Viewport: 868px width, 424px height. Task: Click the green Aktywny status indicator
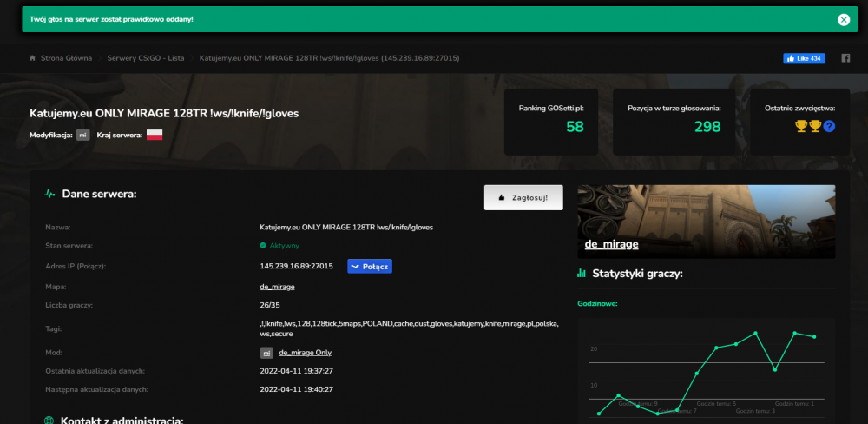[x=279, y=246]
